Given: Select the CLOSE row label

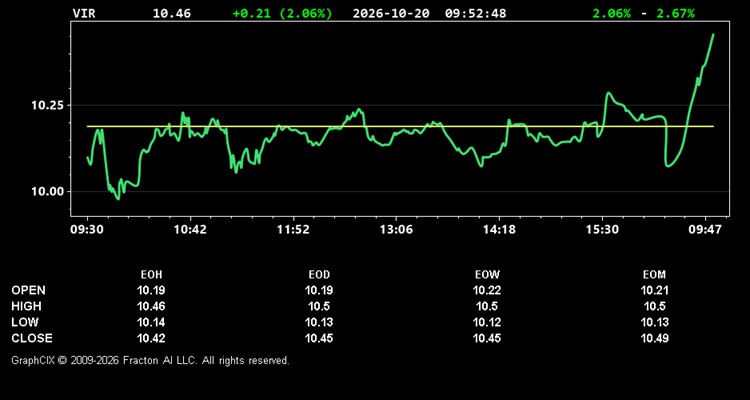Looking at the screenshot, I should point(32,338).
